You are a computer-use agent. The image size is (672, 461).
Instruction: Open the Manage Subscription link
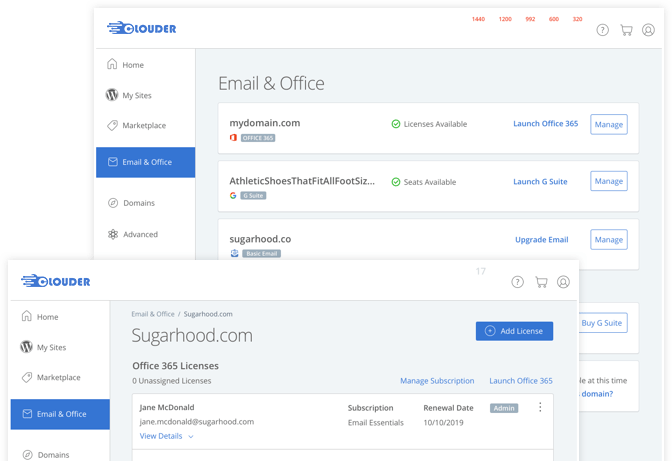437,381
